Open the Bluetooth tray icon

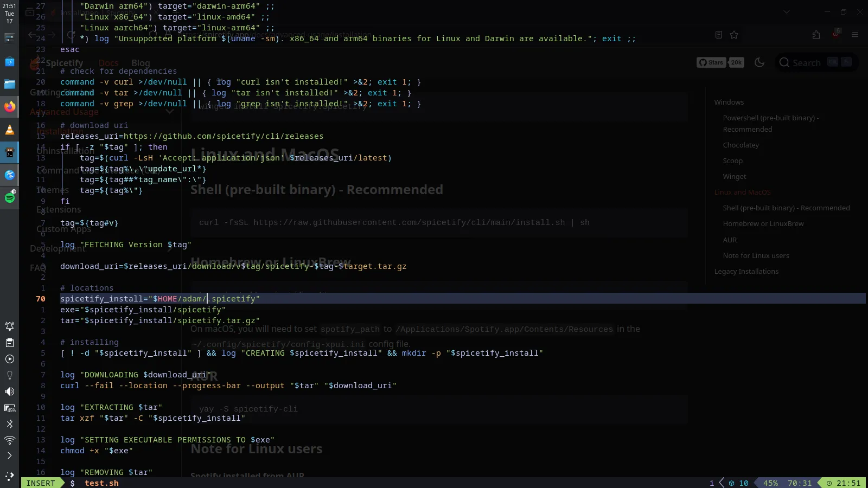[x=10, y=424]
